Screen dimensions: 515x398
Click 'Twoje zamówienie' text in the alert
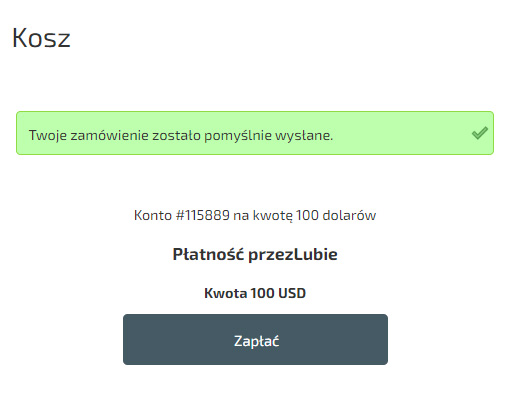click(x=88, y=135)
